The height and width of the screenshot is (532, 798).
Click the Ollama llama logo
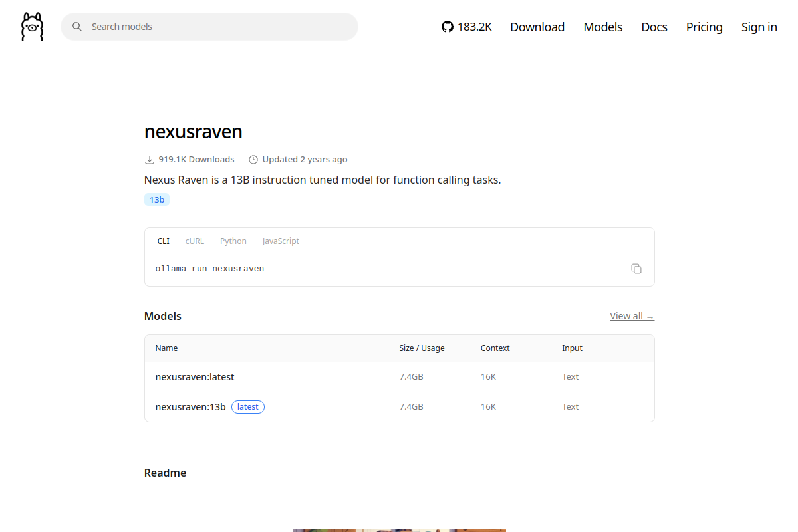coord(32,27)
